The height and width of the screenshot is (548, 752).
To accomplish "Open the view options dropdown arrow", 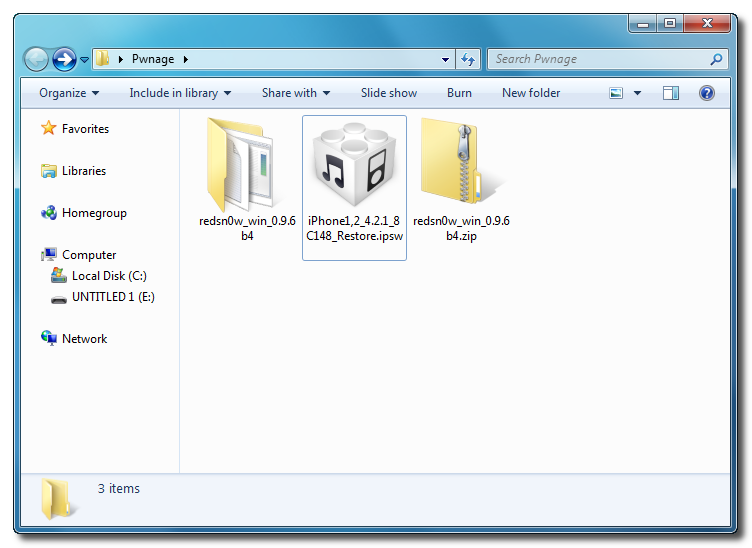I will [x=637, y=93].
